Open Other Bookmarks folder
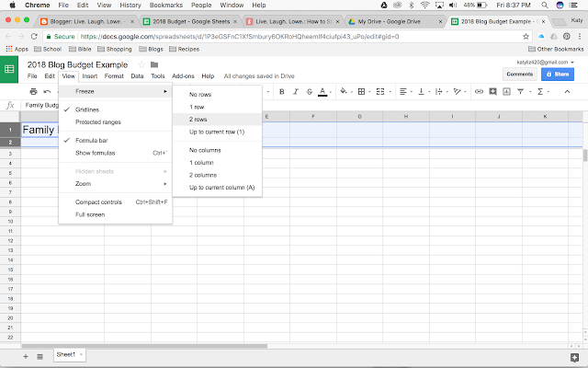This screenshot has width=588, height=368. [x=556, y=49]
